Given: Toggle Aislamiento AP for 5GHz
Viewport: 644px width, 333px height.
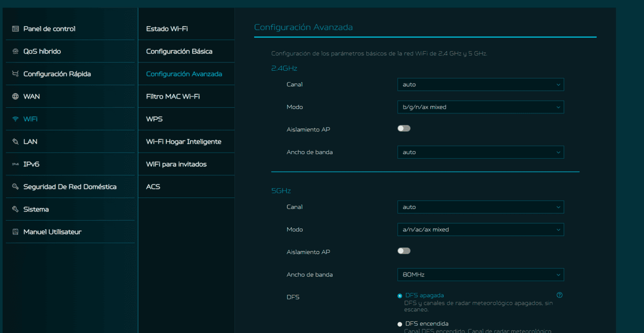Looking at the screenshot, I should tap(404, 251).
